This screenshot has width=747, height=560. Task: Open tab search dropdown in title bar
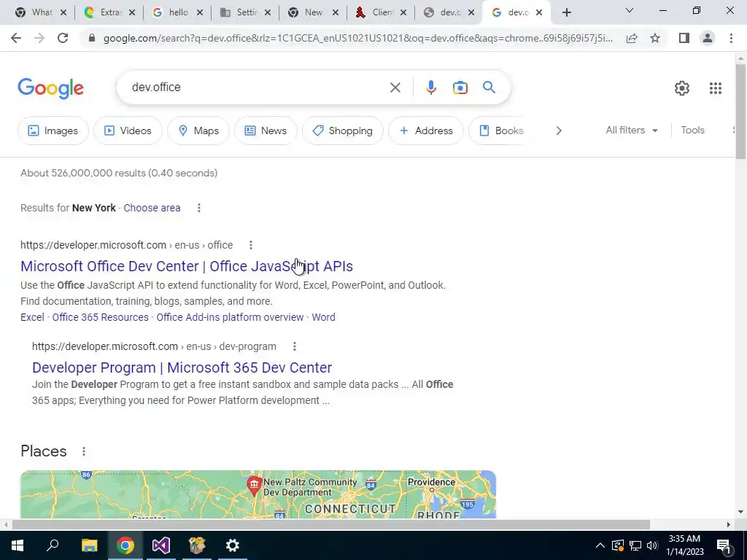click(630, 10)
